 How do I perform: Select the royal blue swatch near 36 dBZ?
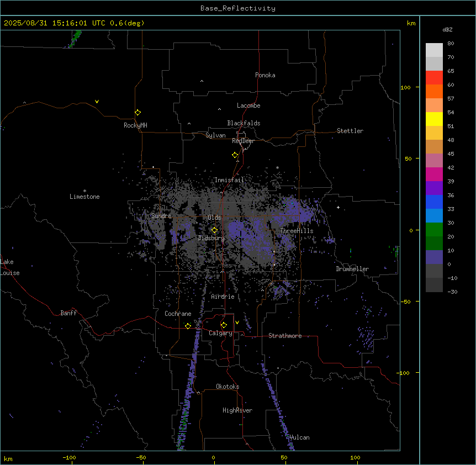[x=434, y=202]
